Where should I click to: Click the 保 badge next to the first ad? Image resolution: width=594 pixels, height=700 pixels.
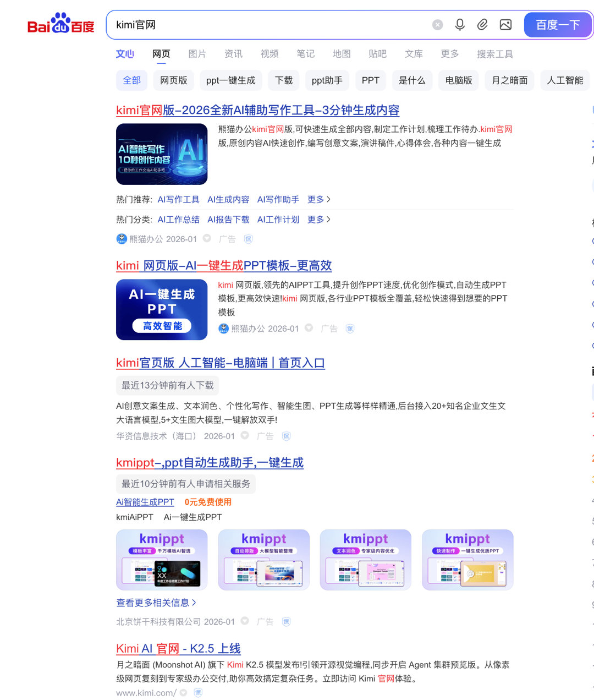click(247, 239)
